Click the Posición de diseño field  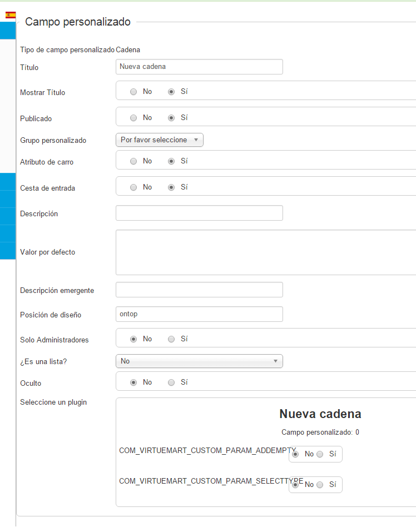click(x=199, y=314)
